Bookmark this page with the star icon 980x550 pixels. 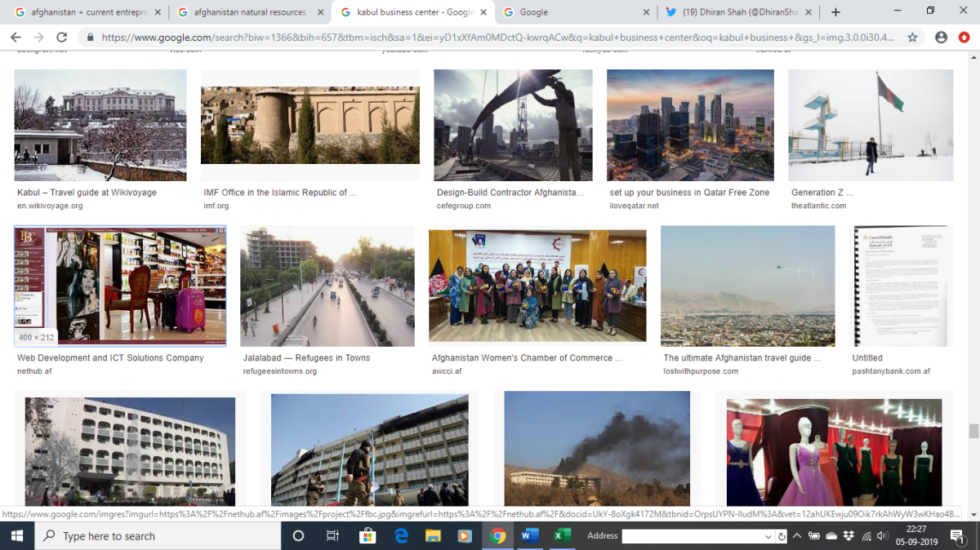click(x=911, y=38)
